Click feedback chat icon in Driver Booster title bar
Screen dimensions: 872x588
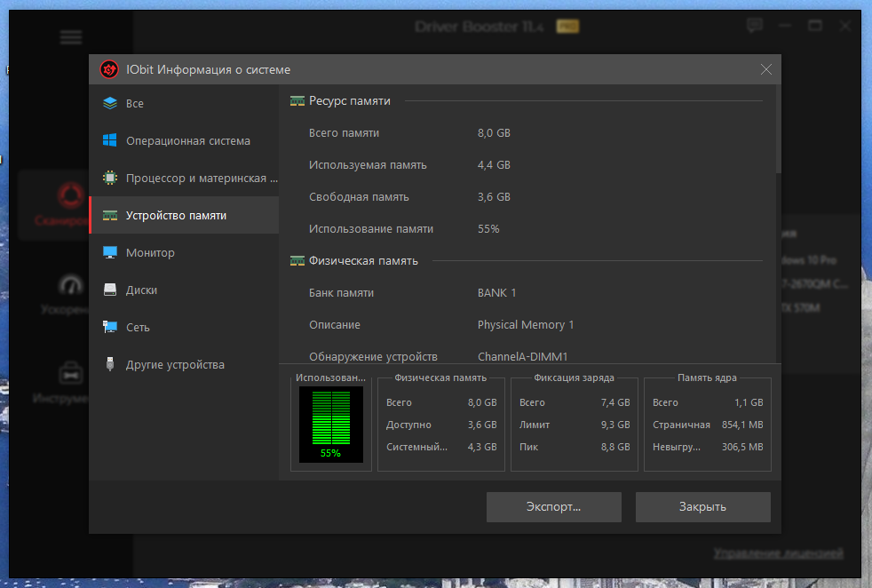point(755,25)
